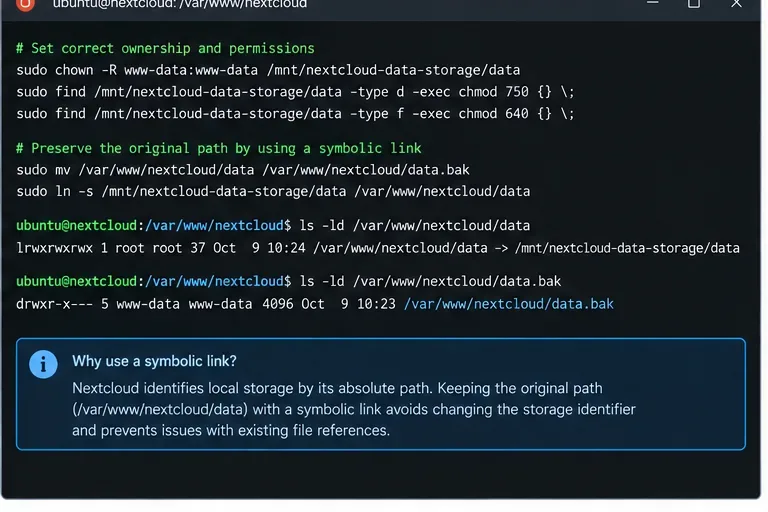Click the 'chmod 640' find command line
The width and height of the screenshot is (768, 512).
click(295, 114)
